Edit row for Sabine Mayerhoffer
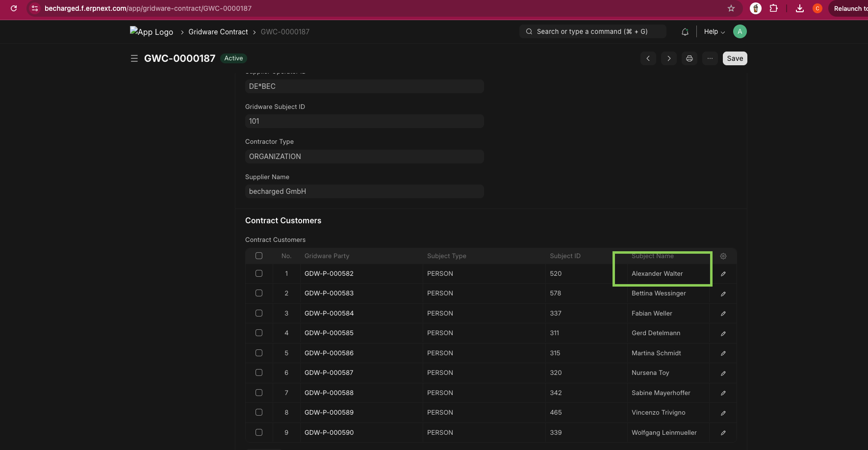This screenshot has width=868, height=450. [723, 393]
